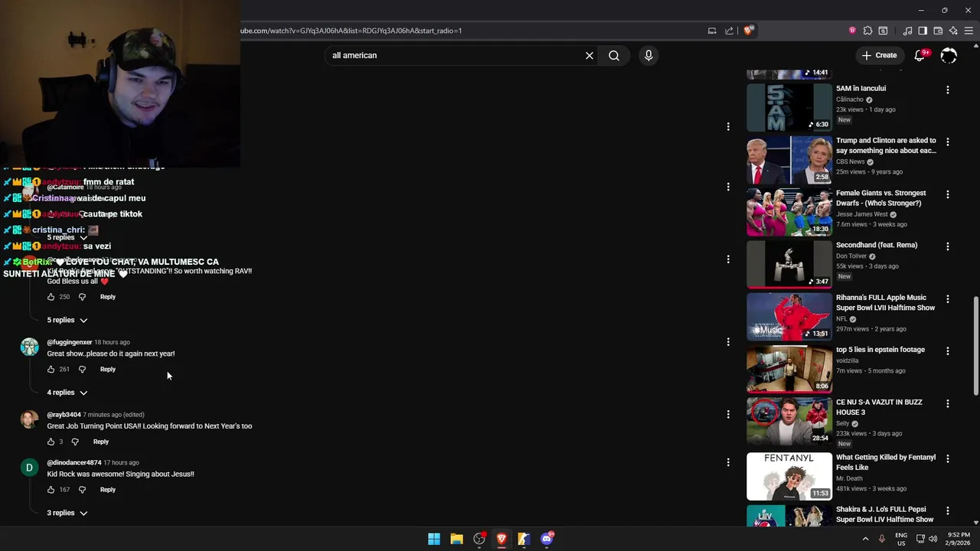
Task: Reply to @fuggingenxer's comment
Action: pyautogui.click(x=108, y=369)
